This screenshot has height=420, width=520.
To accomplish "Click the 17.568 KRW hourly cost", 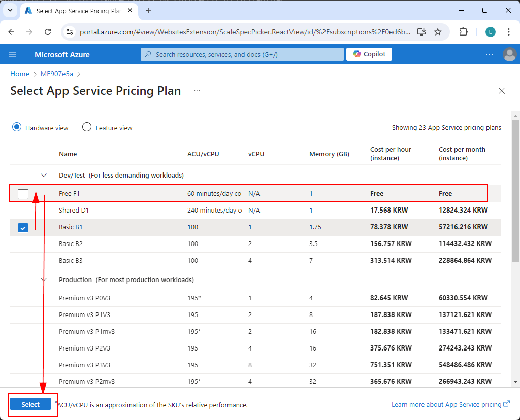I will coord(389,211).
